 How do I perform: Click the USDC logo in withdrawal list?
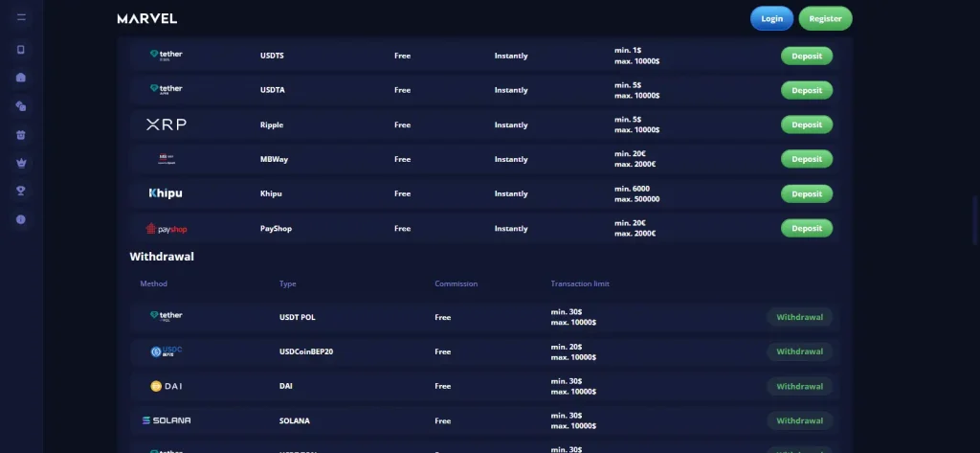click(x=167, y=351)
